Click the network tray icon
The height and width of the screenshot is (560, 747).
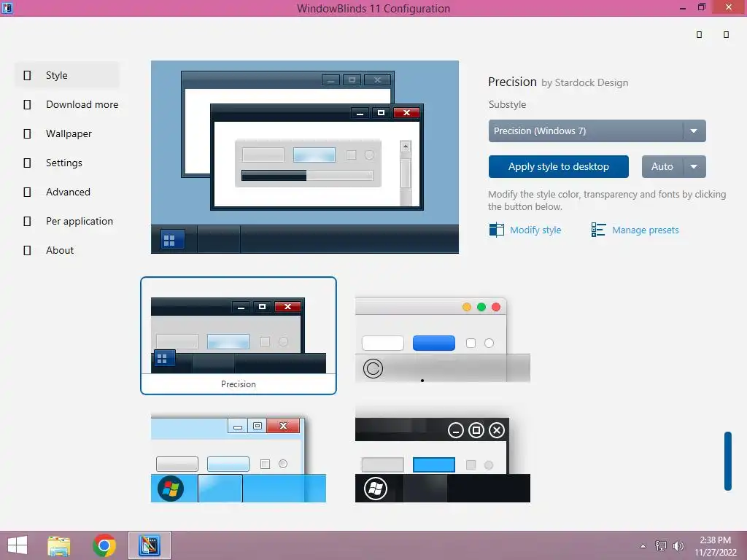tap(661, 546)
